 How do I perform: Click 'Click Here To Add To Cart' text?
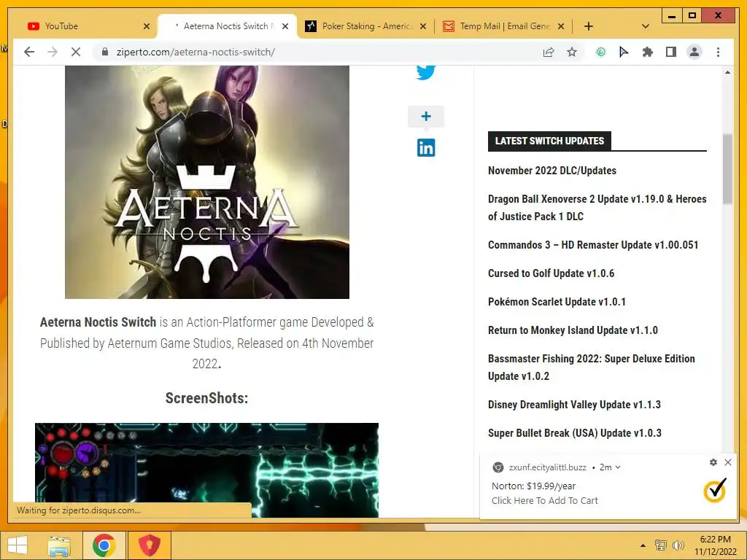coord(544,500)
